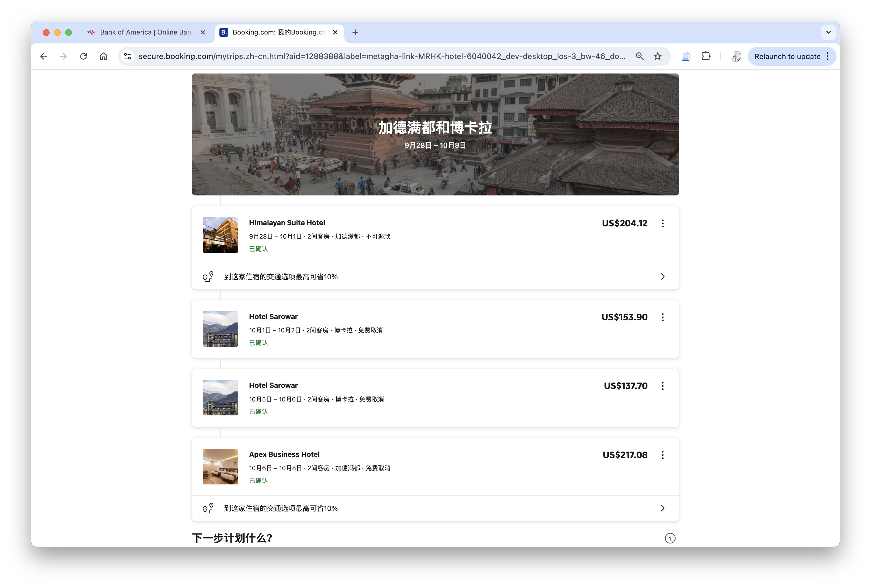Open the tab search dropdown arrow
This screenshot has width=871, height=588.
[828, 32]
